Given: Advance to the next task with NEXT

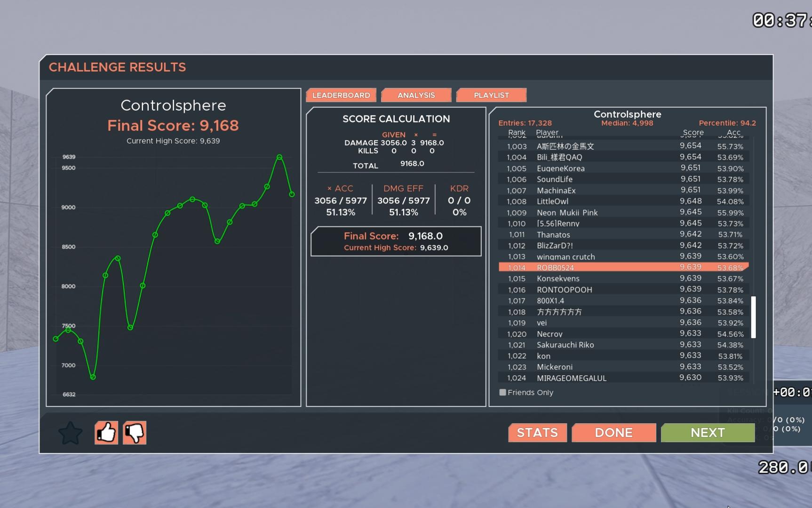Looking at the screenshot, I should (708, 432).
